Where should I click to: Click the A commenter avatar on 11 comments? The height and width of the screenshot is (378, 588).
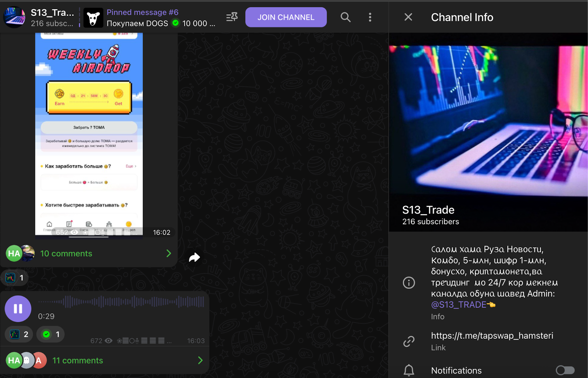click(x=39, y=360)
